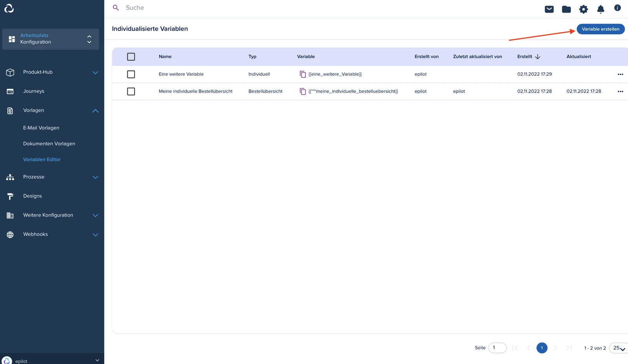This screenshot has width=628, height=364.
Task: Sort the table by the Typ column
Action: 252,56
